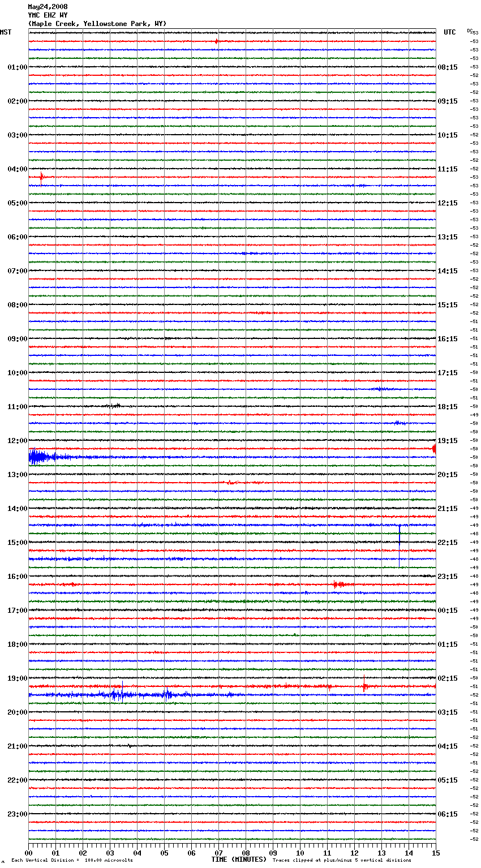This screenshot has width=481, height=868.
Task: Click the 19:00 MST time label
Action: point(18,678)
